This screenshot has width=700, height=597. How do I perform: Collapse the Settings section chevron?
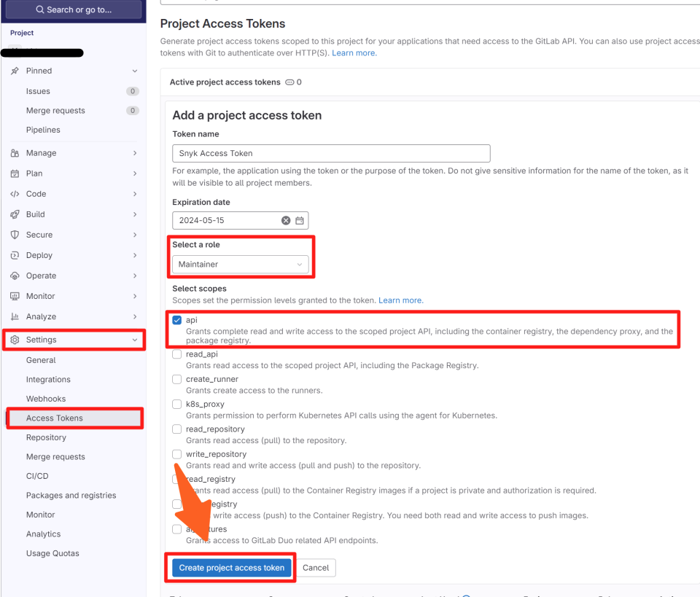[133, 340]
